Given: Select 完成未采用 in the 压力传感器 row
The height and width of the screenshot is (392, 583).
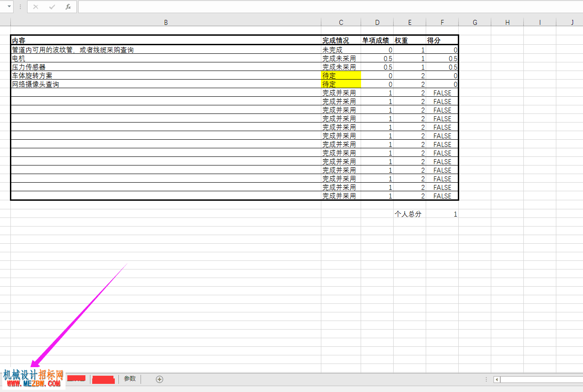Looking at the screenshot, I should point(341,67).
